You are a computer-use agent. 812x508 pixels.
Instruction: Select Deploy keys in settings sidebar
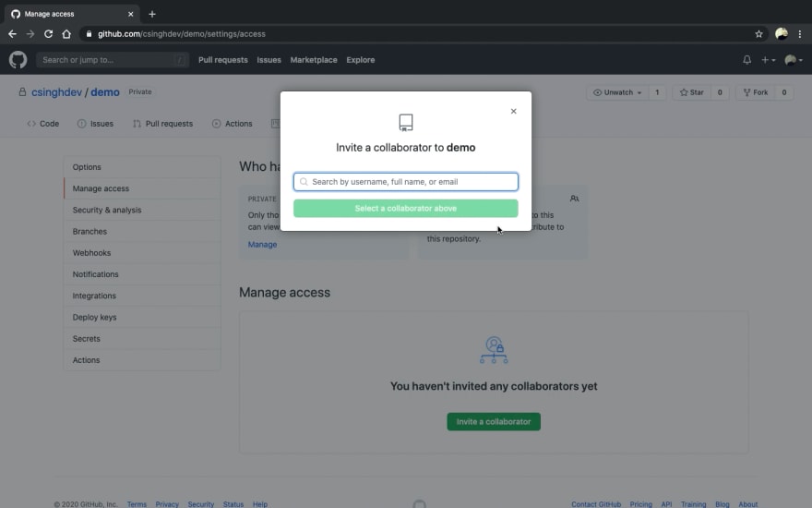click(142, 317)
